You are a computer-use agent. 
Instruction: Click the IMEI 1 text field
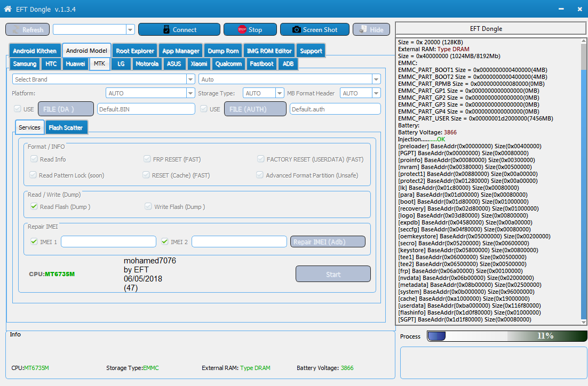(x=108, y=242)
